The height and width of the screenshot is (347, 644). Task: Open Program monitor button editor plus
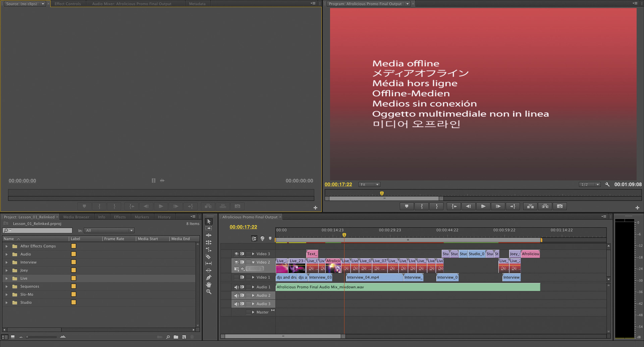tap(637, 208)
